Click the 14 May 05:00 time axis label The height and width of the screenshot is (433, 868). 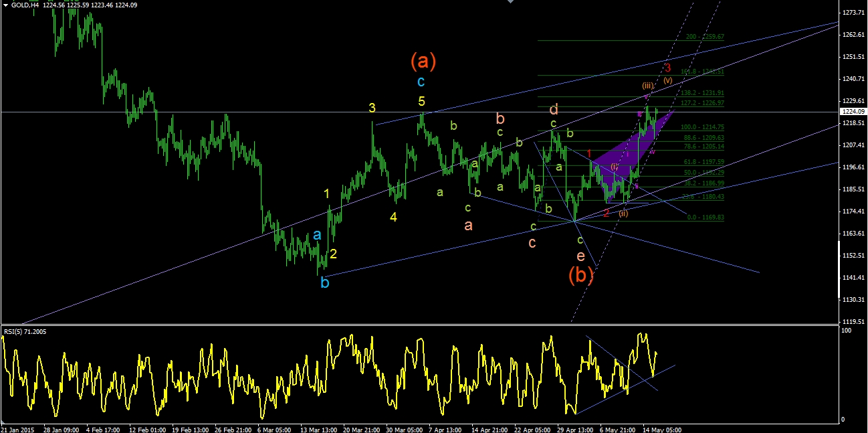663,429
